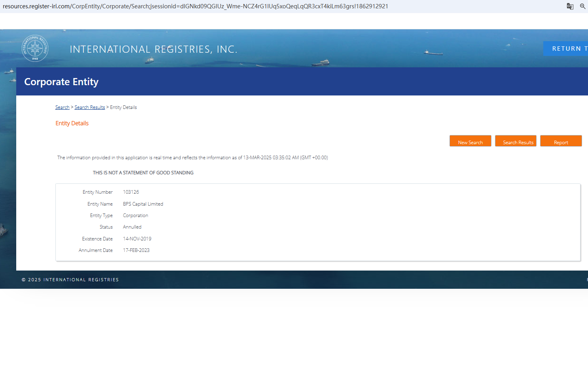Click the Annulment Date field label
The width and height of the screenshot is (588, 387).
[x=96, y=250]
